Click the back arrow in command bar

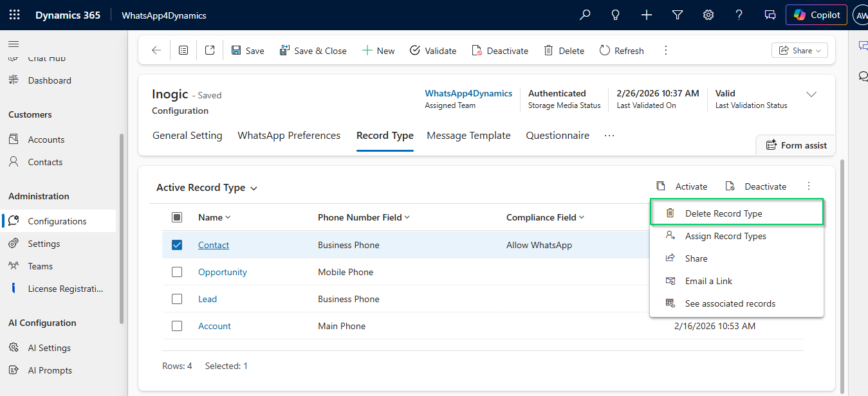156,51
